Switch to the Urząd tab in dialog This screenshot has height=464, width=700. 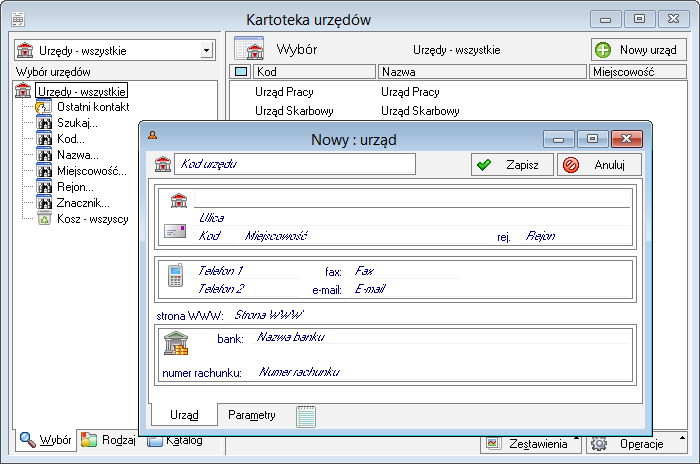184,415
